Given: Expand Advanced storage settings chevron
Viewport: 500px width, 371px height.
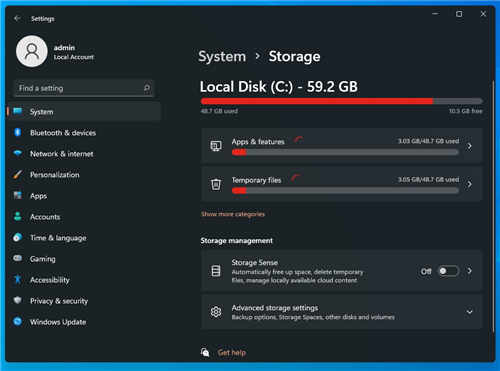Looking at the screenshot, I should pyautogui.click(x=469, y=312).
